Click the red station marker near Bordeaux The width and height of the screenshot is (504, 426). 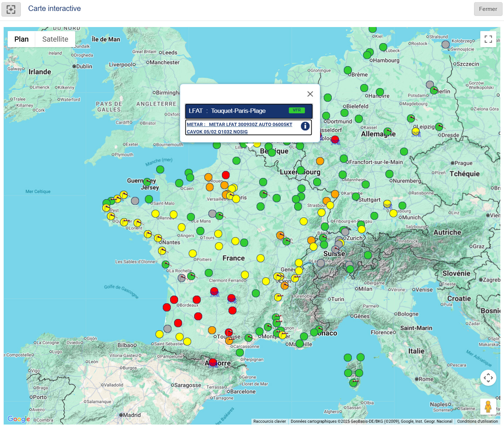174,300
